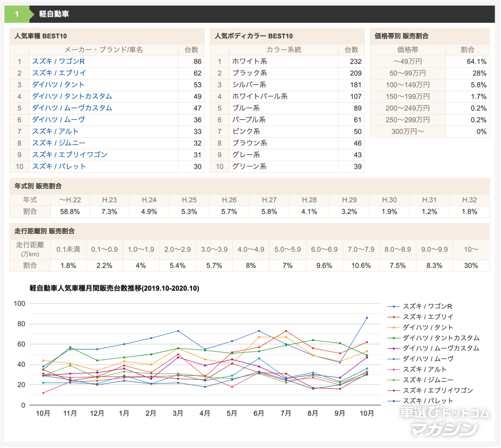Click the 58.8% model year share value
501x448 pixels.
(x=70, y=212)
